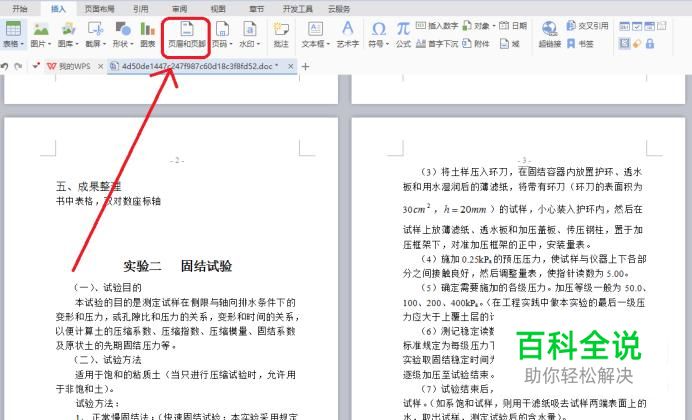Click the protect form lock icon
Viewport: 692px width, 420px height.
click(649, 43)
